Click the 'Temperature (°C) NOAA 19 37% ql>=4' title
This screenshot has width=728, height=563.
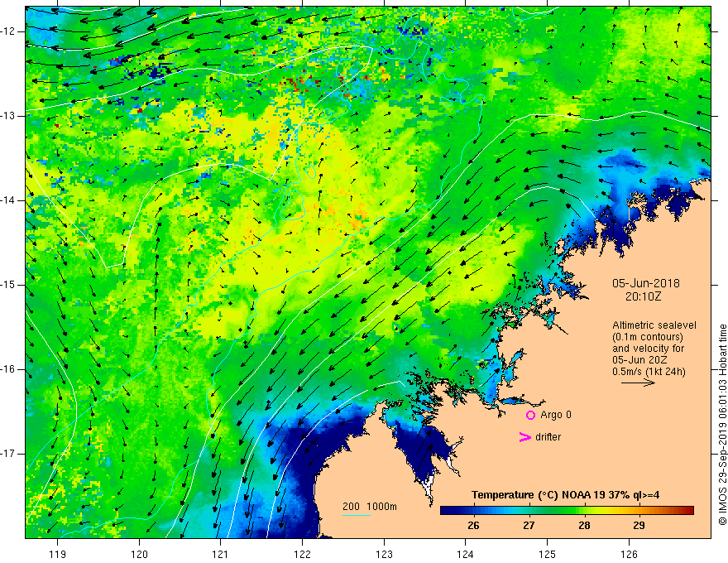click(x=566, y=495)
